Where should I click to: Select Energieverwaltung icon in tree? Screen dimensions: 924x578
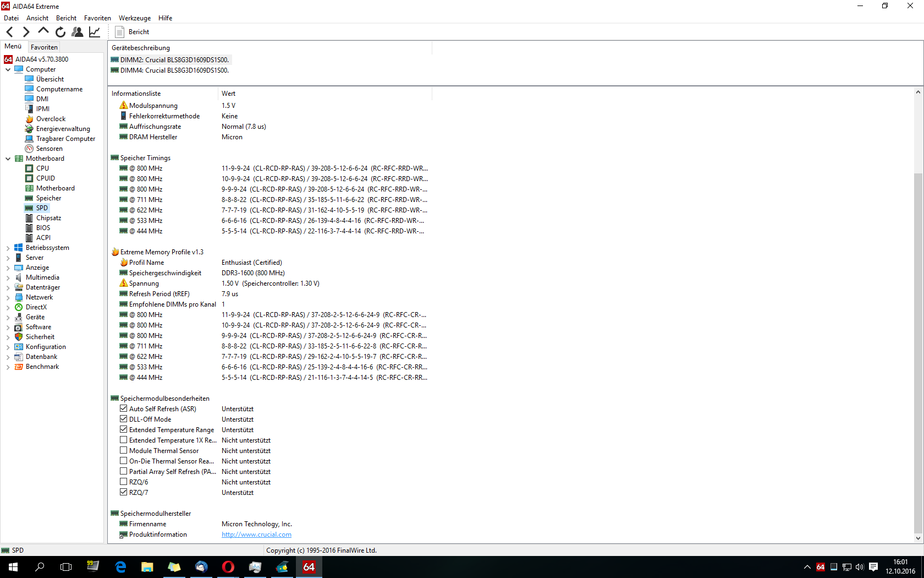(29, 129)
